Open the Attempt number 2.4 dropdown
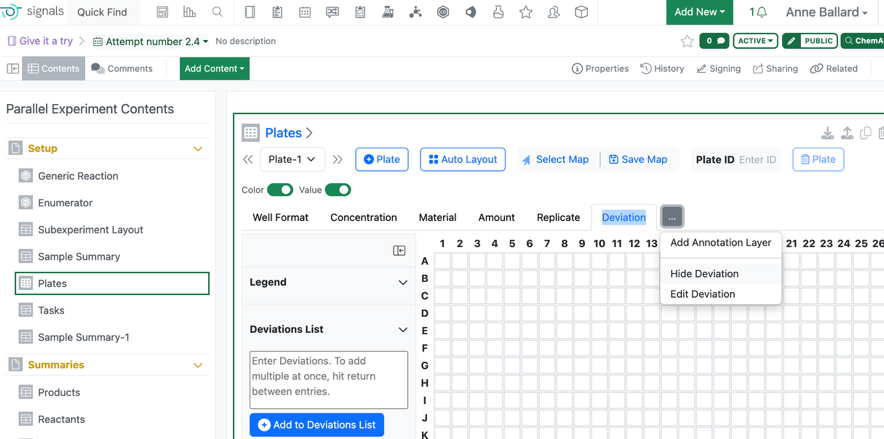The width and height of the screenshot is (884, 439). click(x=151, y=41)
